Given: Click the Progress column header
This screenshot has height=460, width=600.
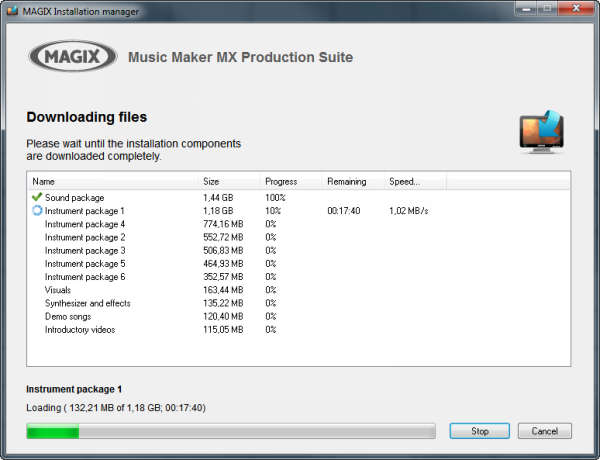Looking at the screenshot, I should [280, 182].
